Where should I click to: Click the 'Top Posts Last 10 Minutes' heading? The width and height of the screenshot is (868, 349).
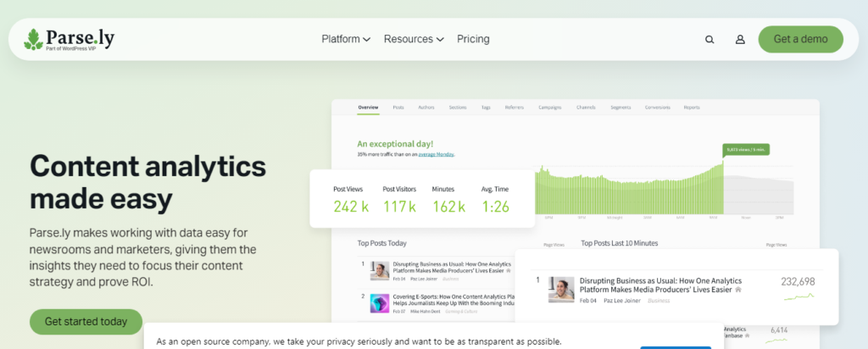coord(620,243)
